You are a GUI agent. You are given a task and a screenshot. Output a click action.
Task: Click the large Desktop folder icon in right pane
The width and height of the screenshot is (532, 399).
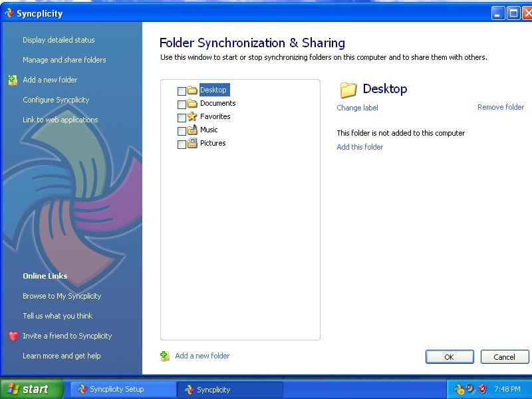[x=348, y=90]
